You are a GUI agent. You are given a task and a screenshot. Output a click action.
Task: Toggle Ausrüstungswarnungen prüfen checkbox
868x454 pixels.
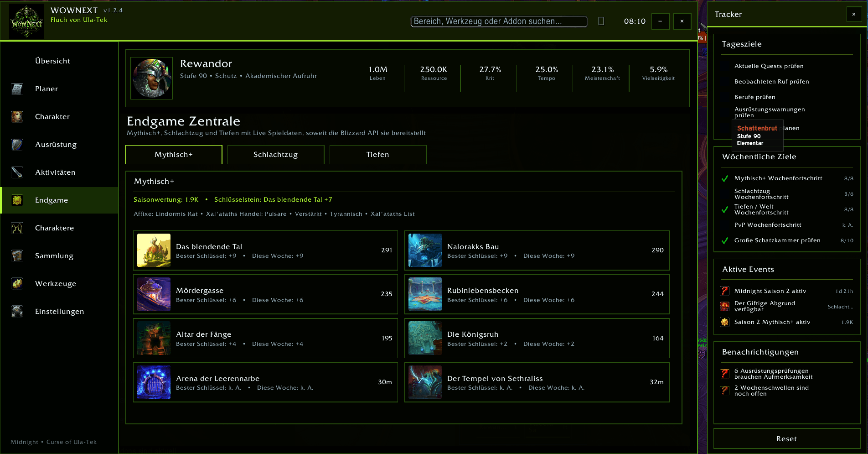point(725,113)
